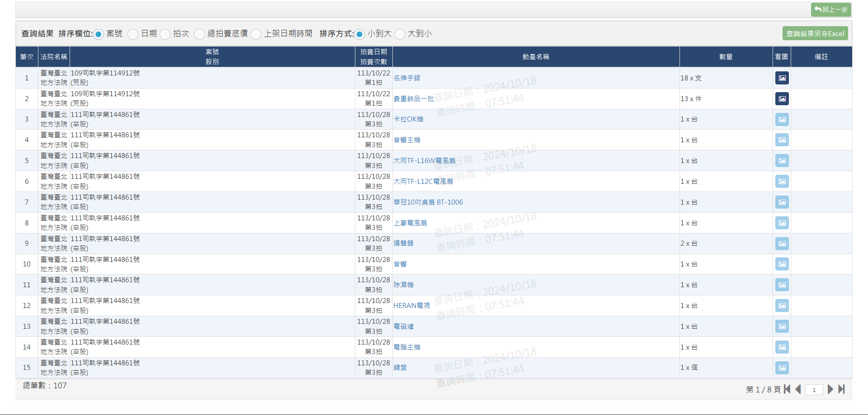
Task: Open 名牌手錶 item link
Action: click(x=407, y=78)
